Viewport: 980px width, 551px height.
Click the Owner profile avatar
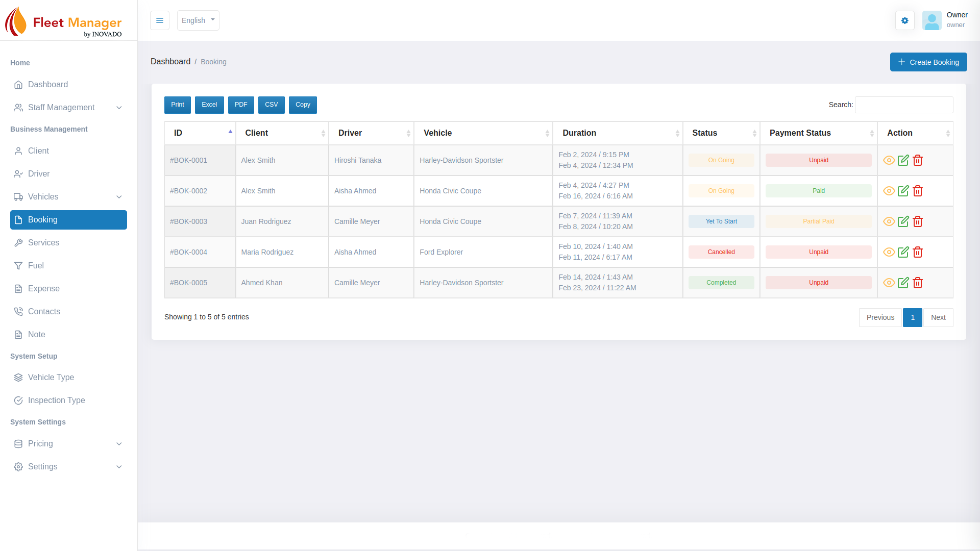[932, 20]
